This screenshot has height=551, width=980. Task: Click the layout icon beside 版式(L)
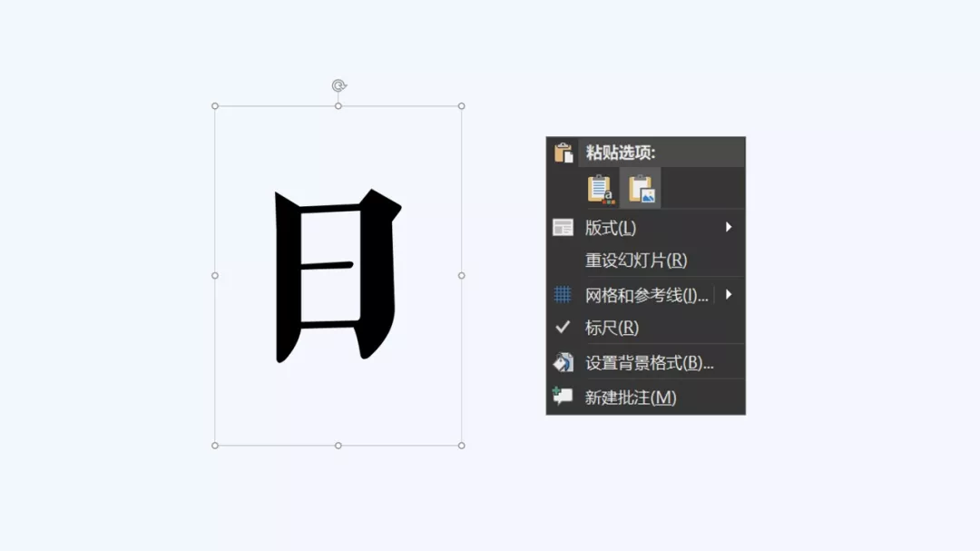tap(563, 228)
